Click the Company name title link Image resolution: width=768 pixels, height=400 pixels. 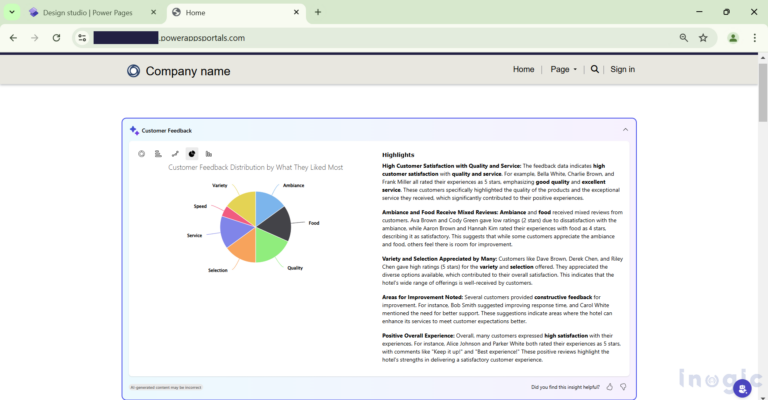pyautogui.click(x=188, y=71)
